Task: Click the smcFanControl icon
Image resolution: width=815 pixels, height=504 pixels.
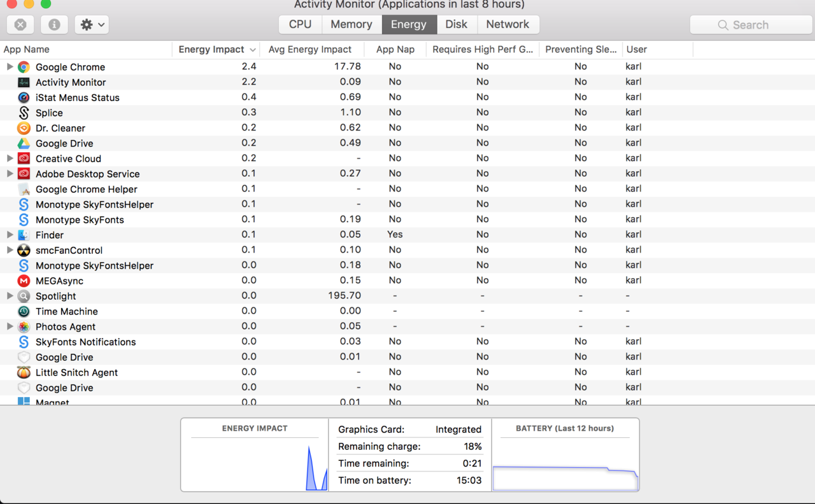Action: point(24,250)
